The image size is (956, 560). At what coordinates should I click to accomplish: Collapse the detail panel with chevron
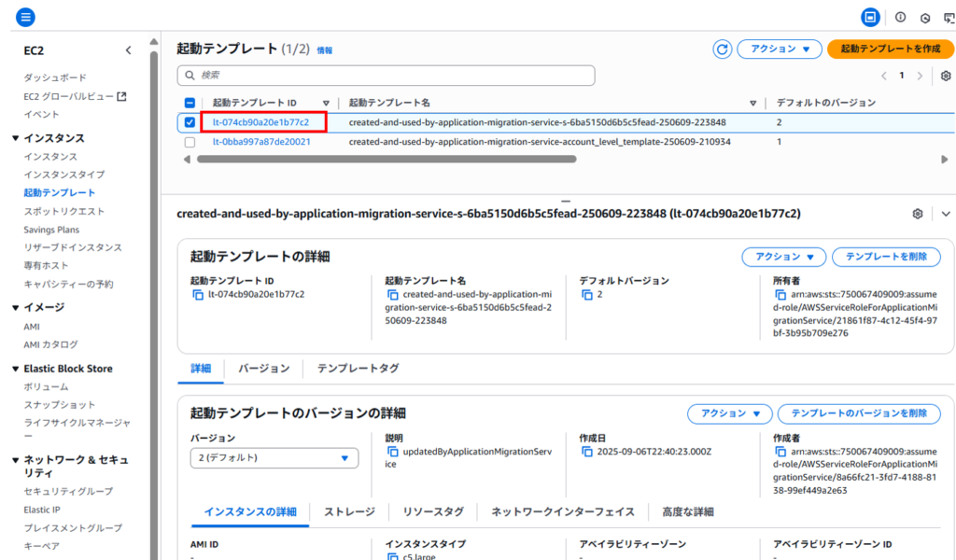click(x=946, y=214)
